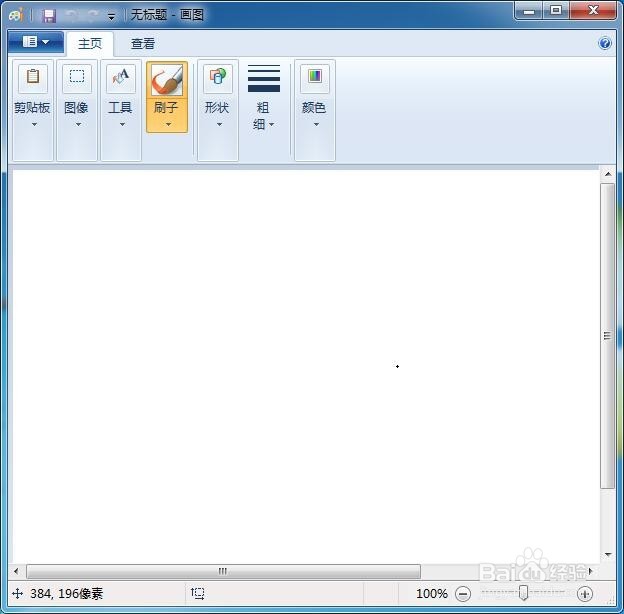Expand the 颜色 group arrow
624x614 pixels.
(316, 125)
